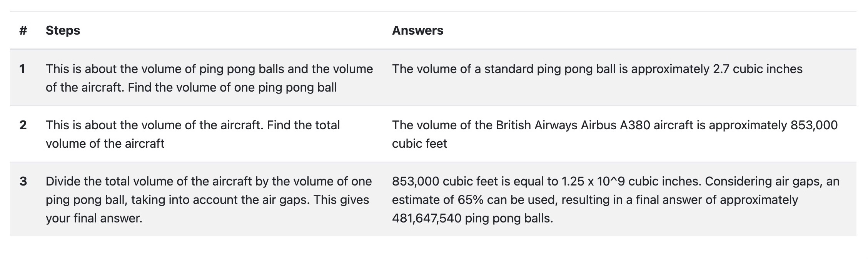This screenshot has height=259, width=868.
Task: Click answer with 481,647,540 ping pong balls
Action: [616, 200]
